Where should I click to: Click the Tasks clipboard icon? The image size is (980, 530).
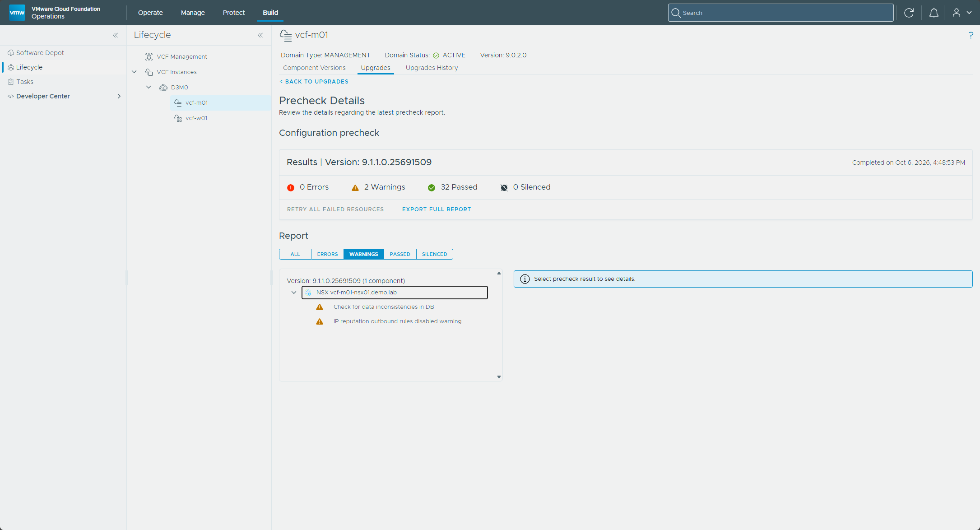11,82
